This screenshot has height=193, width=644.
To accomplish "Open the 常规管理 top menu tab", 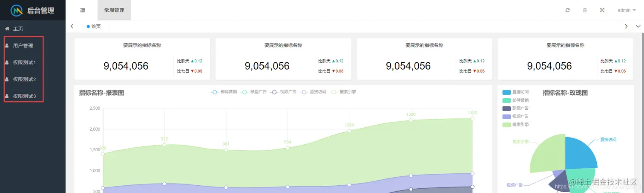I will [114, 10].
